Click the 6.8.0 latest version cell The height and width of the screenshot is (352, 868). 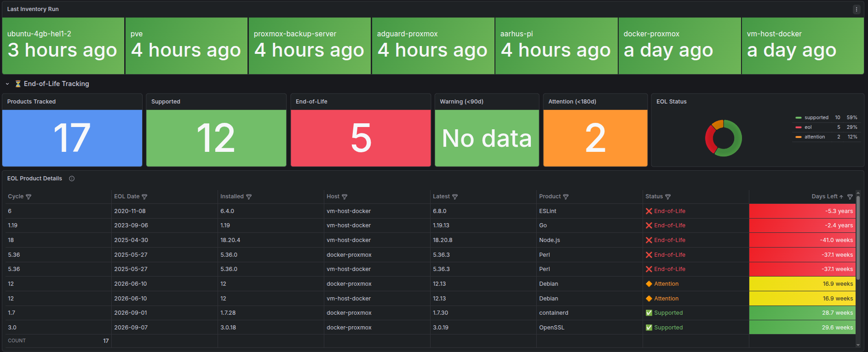[x=483, y=211]
